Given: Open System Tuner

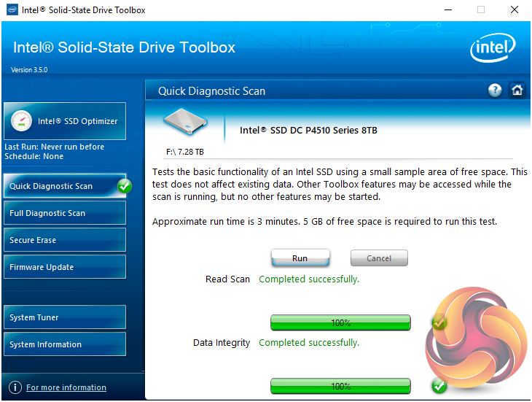Looking at the screenshot, I should 65,317.
